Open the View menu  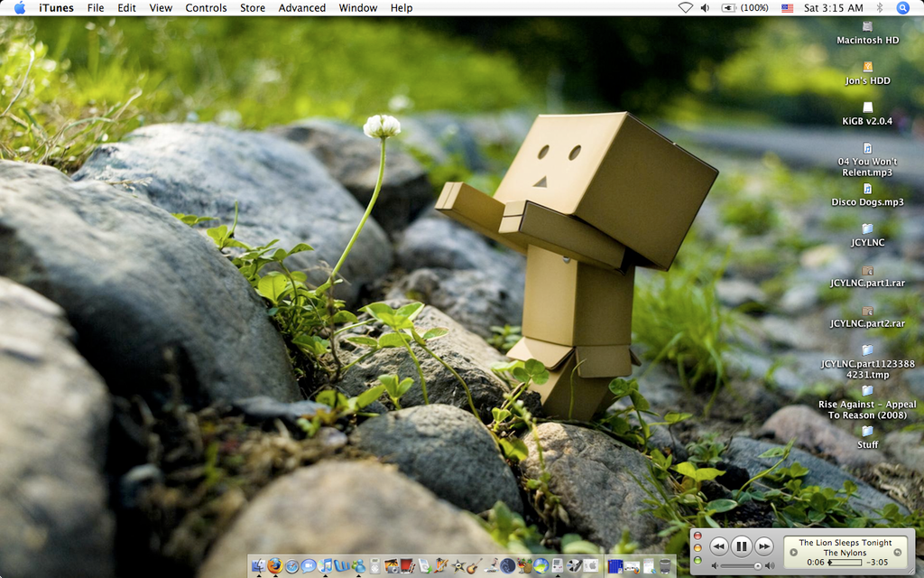[161, 7]
